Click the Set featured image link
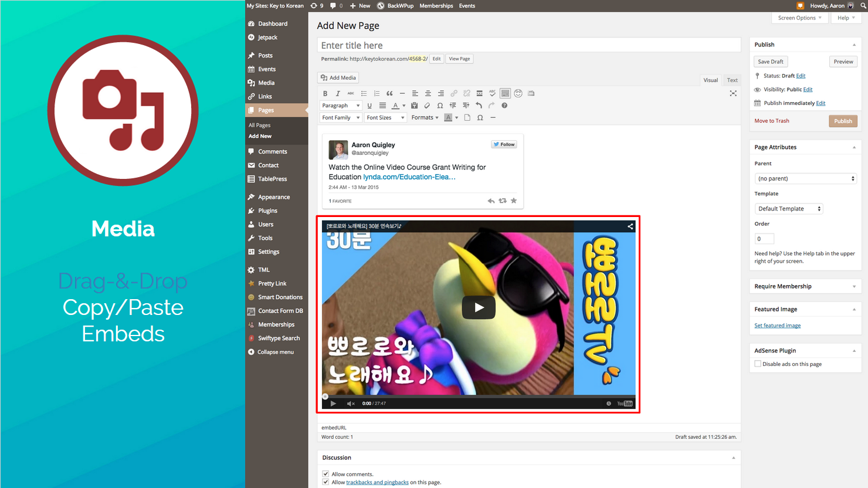 [x=777, y=326]
